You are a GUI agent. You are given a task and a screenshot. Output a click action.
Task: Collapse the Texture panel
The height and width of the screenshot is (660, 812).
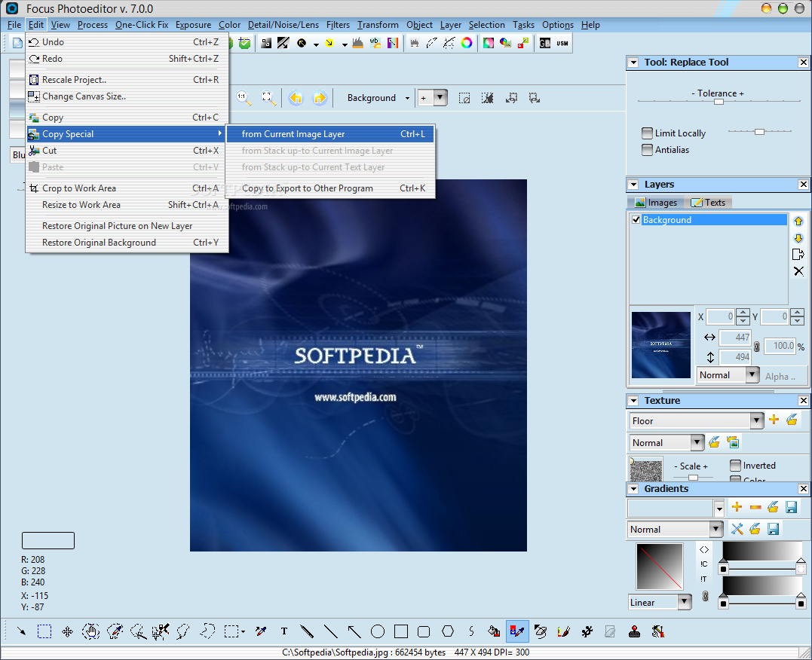point(633,401)
